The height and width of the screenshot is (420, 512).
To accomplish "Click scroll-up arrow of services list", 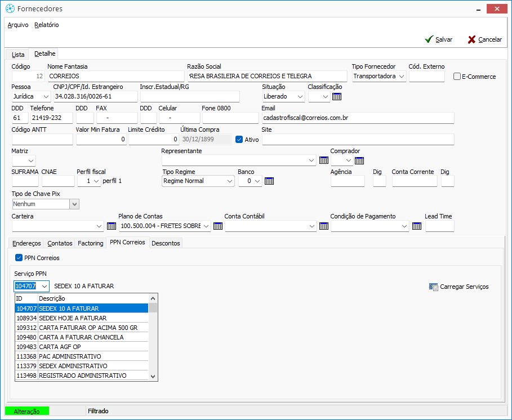I will [x=153, y=298].
